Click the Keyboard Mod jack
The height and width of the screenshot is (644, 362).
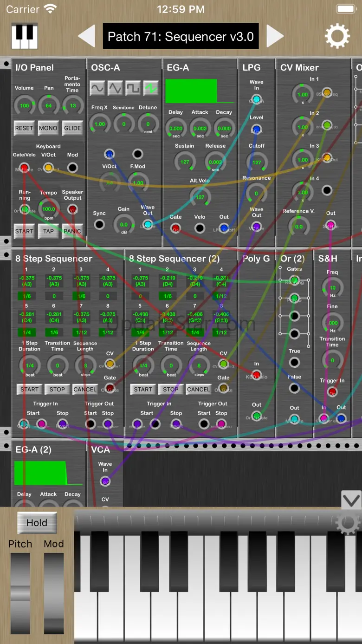tap(72, 168)
